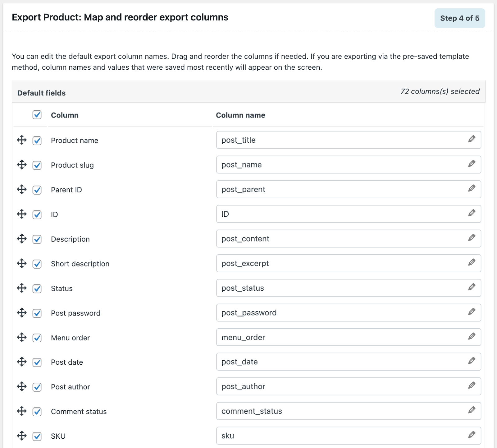Click the pencil icon in post_content field
The image size is (497, 448).
pos(472,238)
